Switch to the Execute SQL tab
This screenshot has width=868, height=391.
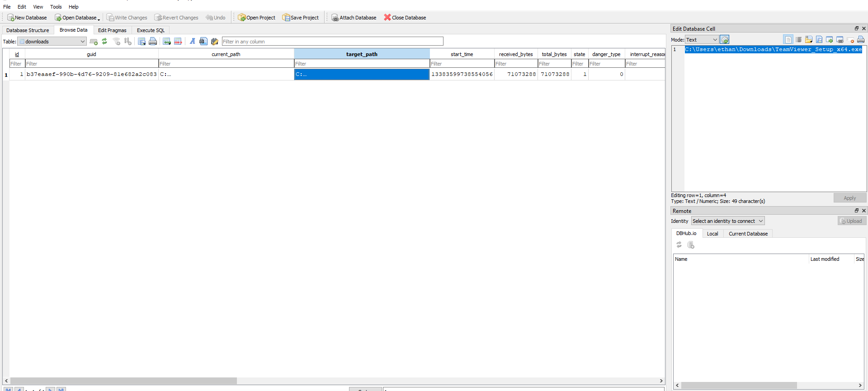coord(151,30)
